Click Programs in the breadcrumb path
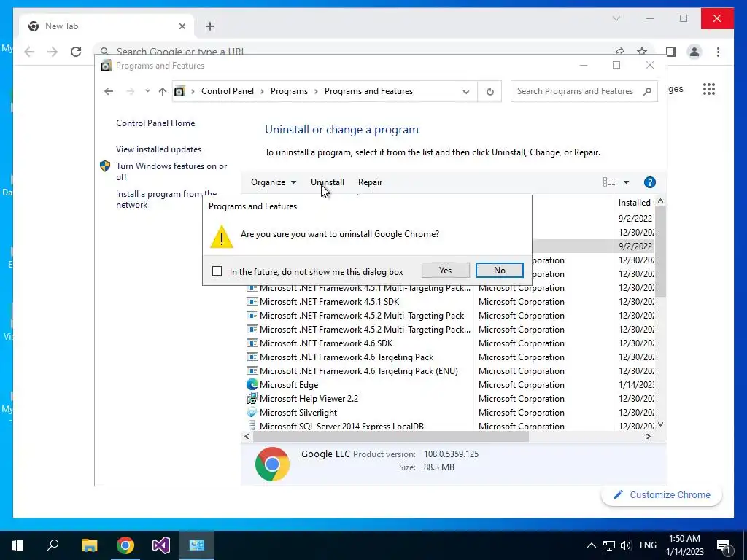This screenshot has width=747, height=560. (x=289, y=91)
